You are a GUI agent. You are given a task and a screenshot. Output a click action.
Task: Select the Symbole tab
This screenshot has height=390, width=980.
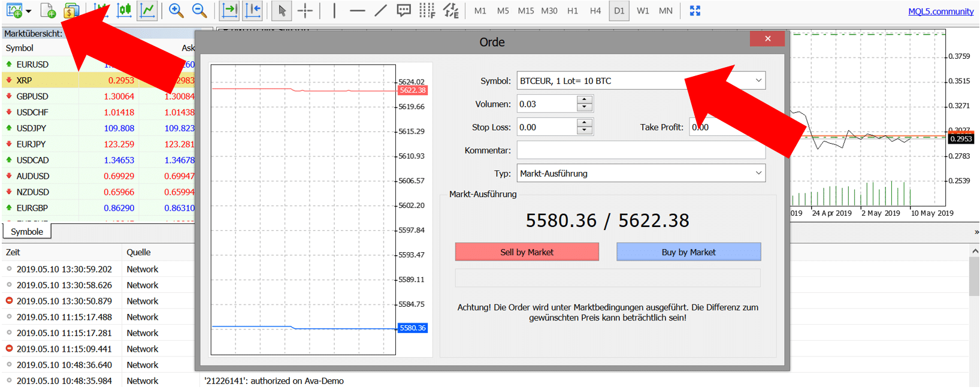(x=27, y=232)
